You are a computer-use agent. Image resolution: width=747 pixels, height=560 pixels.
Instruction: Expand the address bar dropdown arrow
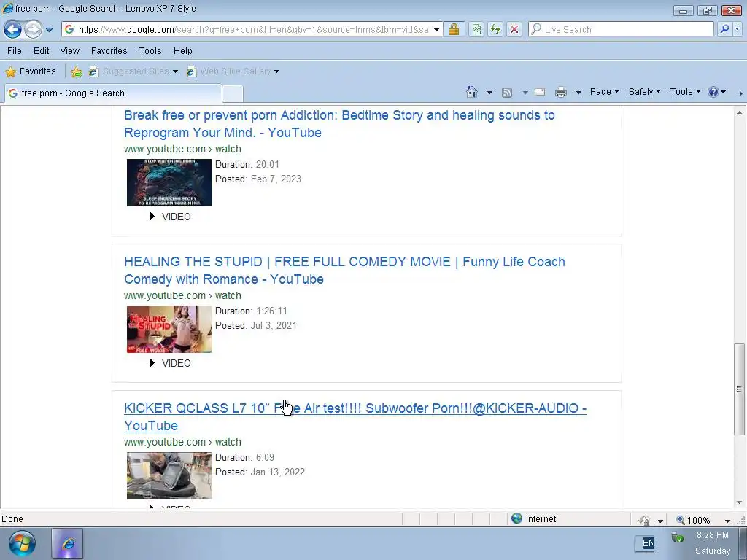tap(436, 29)
